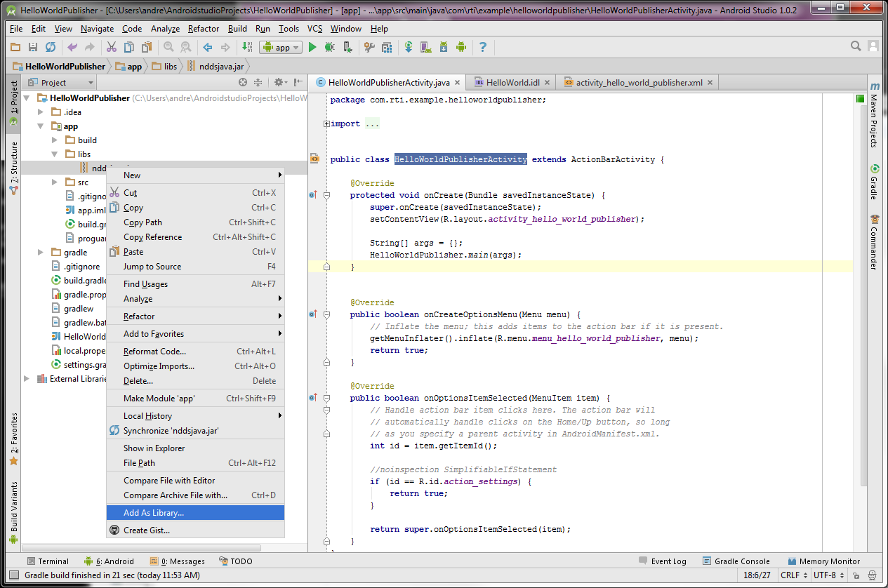The height and width of the screenshot is (588, 888).
Task: Select Create Gist context menu entry
Action: coord(195,530)
